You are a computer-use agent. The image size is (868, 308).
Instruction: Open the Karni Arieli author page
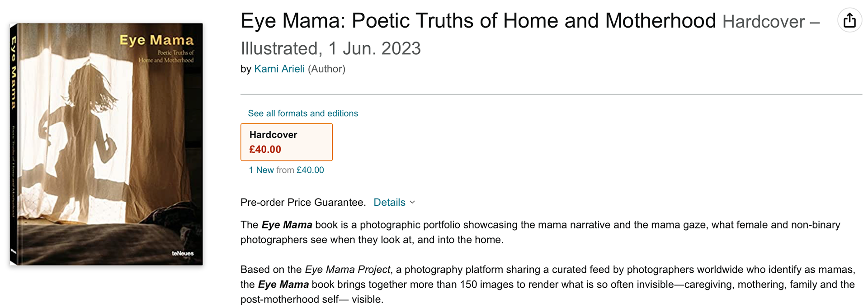pyautogui.click(x=279, y=69)
